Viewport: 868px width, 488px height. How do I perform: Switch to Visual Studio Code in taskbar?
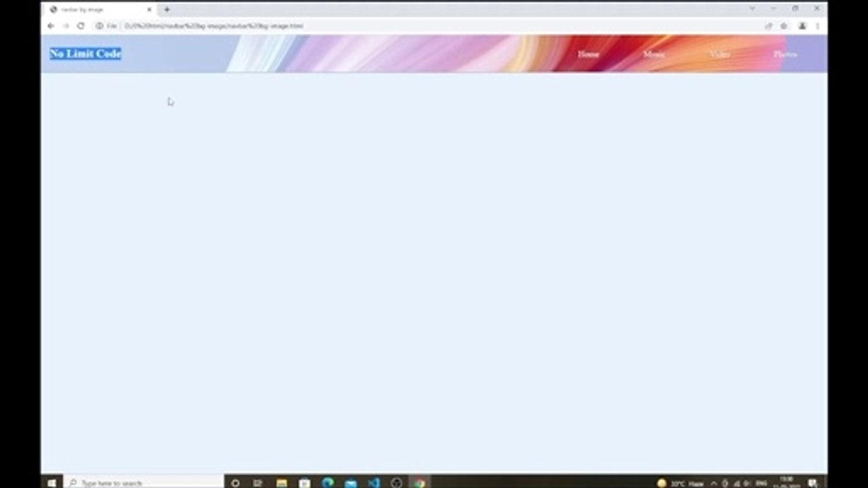374,483
